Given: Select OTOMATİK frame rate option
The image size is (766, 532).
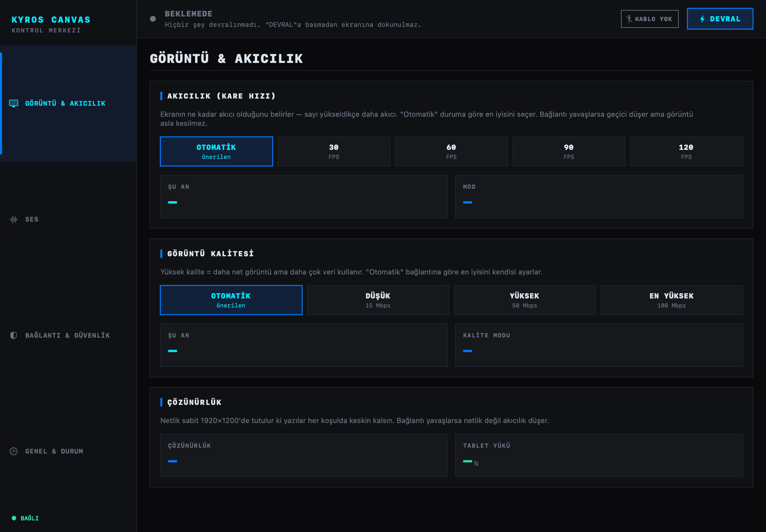Looking at the screenshot, I should click(x=216, y=152).
